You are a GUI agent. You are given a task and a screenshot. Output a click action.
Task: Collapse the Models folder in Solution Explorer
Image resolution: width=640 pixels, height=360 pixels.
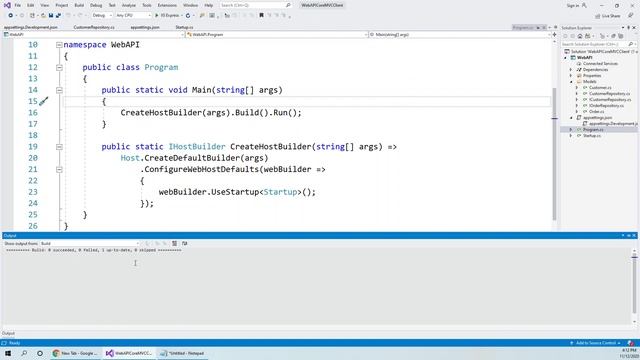571,82
